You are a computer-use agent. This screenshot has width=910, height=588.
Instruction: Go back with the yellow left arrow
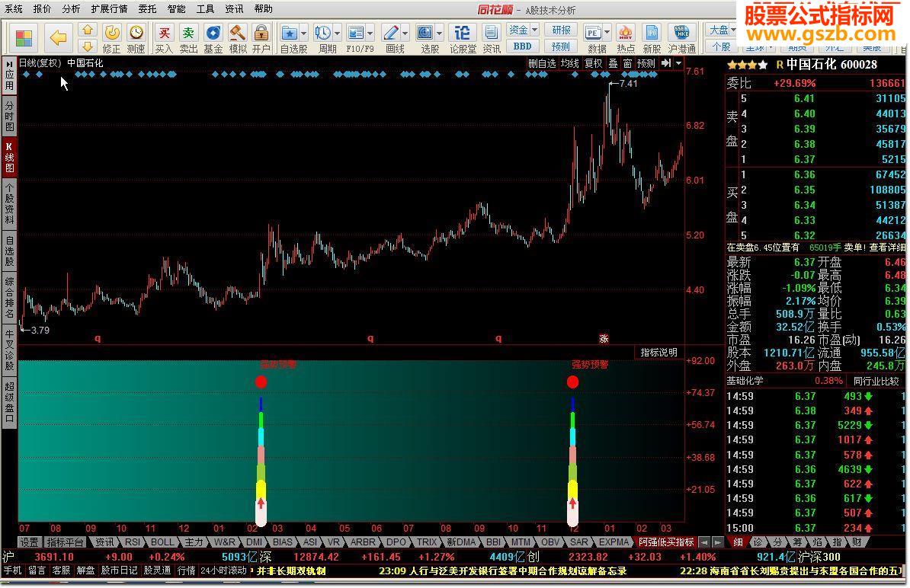click(58, 38)
